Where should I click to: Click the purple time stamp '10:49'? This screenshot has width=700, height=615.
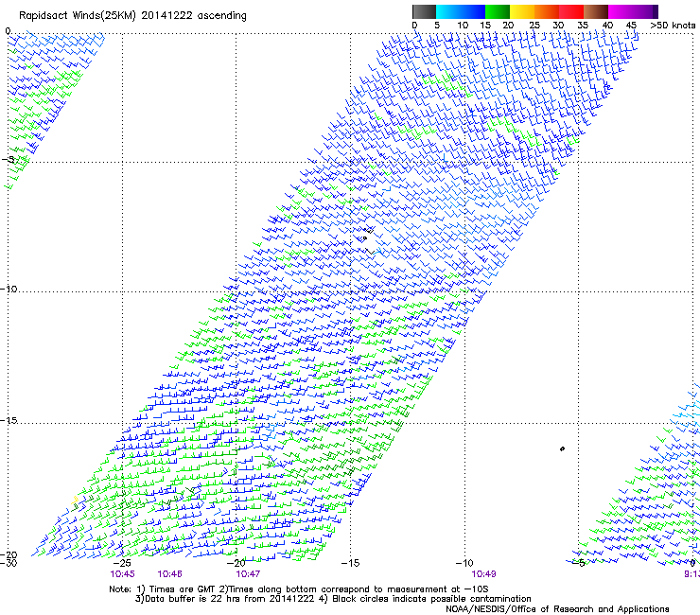click(484, 574)
